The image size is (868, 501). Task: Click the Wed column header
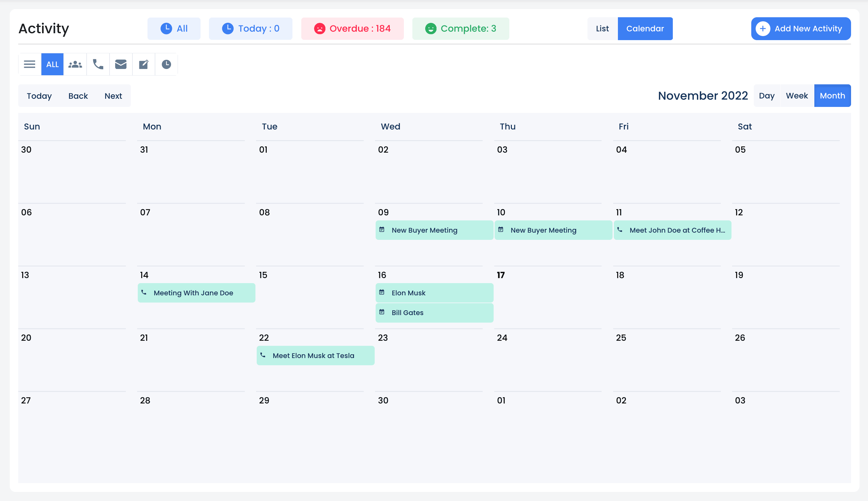click(390, 127)
